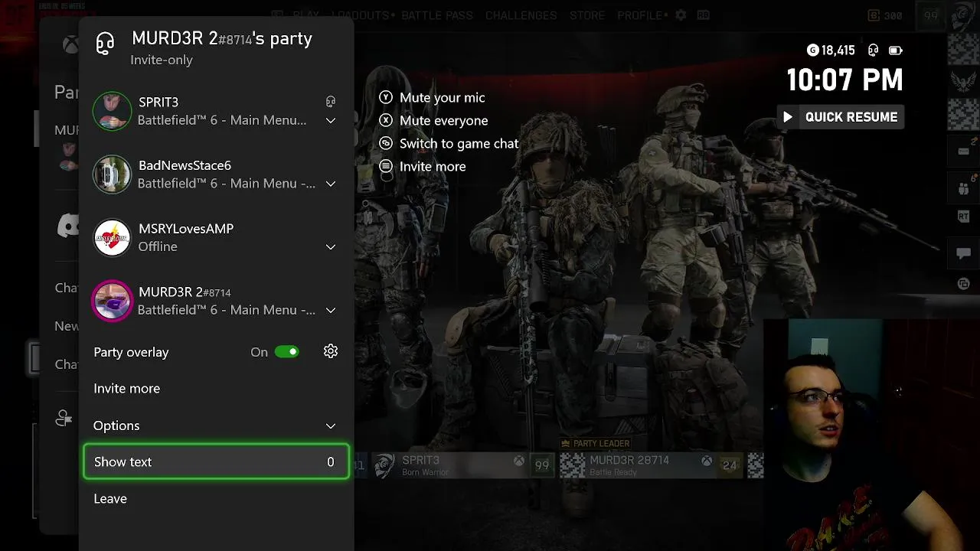
Task: Click the Switch to game chat view icon
Action: pyautogui.click(x=387, y=143)
